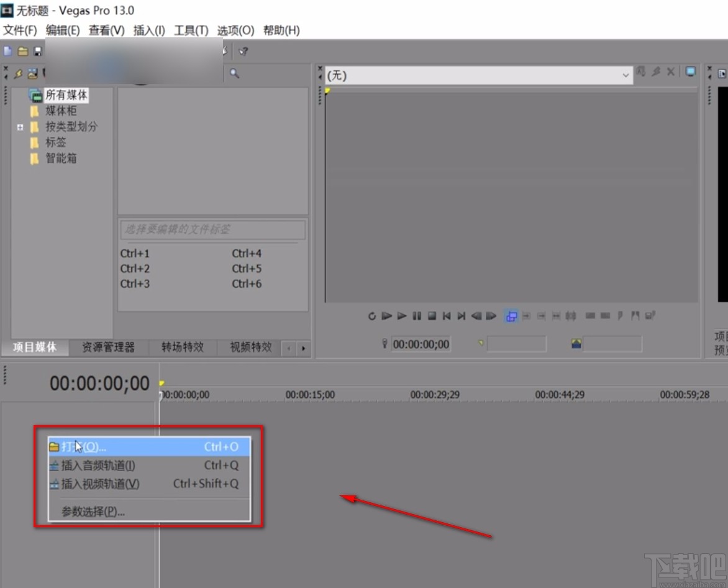The image size is (728, 588).
Task: Click the fit to fill icon in trimmer
Action: pos(556,316)
